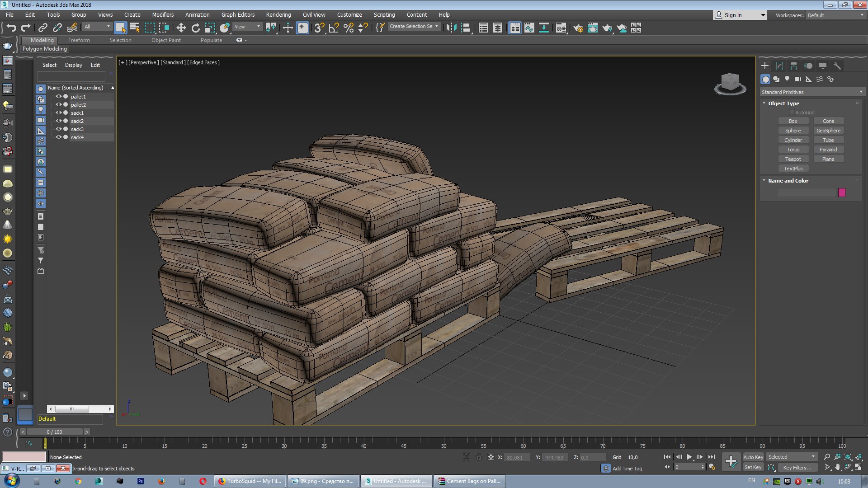Hide pallet2 using its eye icon
Image resolution: width=868 pixels, height=488 pixels.
[x=58, y=104]
